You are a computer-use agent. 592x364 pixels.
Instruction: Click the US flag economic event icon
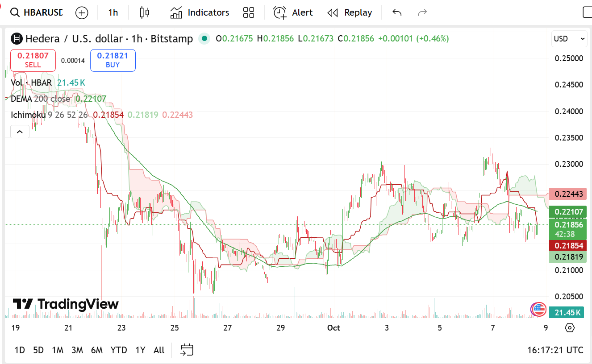coord(538,309)
